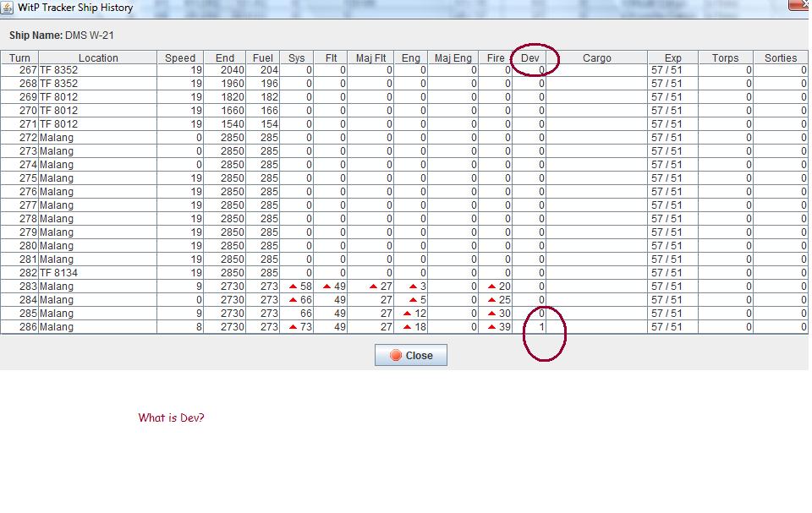Image resolution: width=812 pixels, height=513 pixels.
Task: Click the Fuel column header
Action: (x=262, y=58)
